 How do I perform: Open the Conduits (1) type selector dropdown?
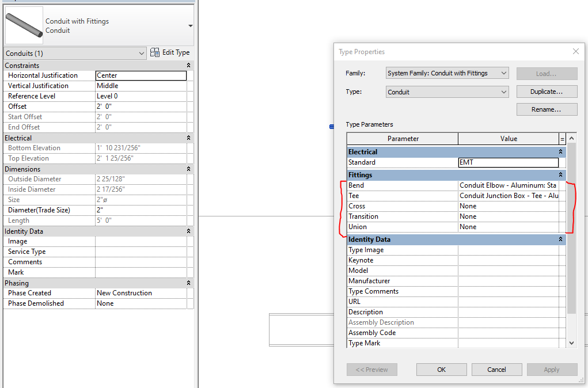140,52
